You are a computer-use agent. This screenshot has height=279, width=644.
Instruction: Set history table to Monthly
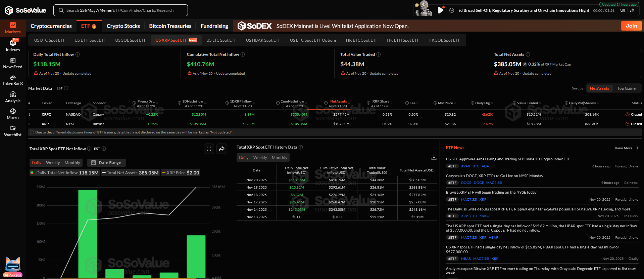(x=279, y=158)
